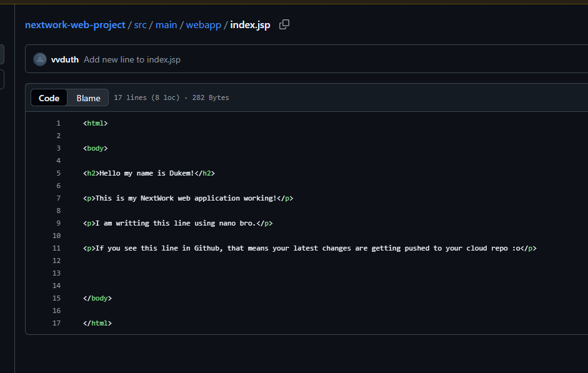This screenshot has width=588, height=373.
Task: Click vvduth's profile avatar
Action: [x=39, y=59]
